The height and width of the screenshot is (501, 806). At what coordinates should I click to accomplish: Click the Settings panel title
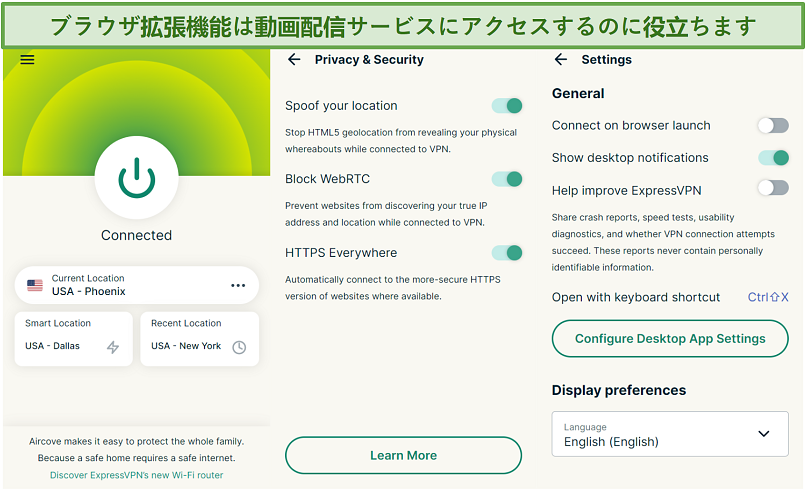(x=607, y=60)
